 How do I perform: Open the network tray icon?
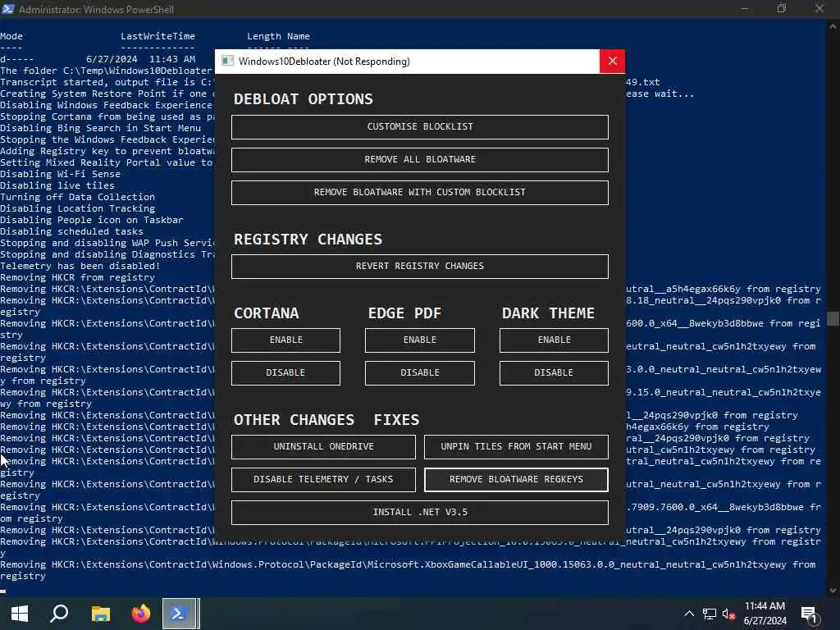click(x=710, y=614)
